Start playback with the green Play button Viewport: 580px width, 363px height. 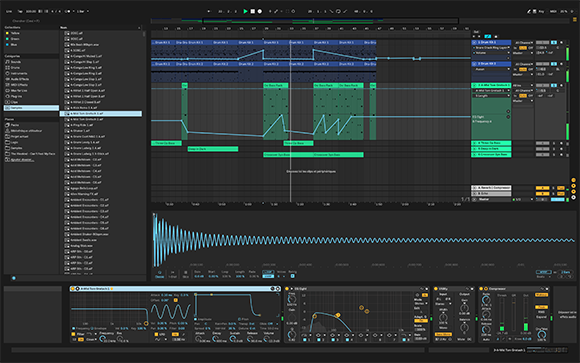[x=245, y=11]
